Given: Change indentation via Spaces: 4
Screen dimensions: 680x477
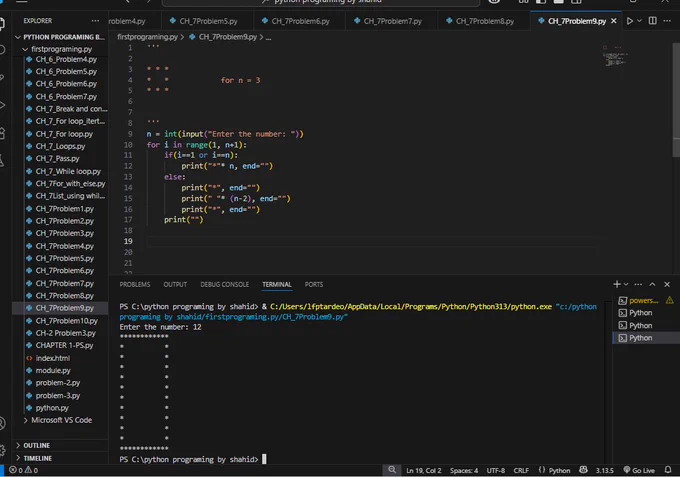Looking at the screenshot, I should (464, 470).
